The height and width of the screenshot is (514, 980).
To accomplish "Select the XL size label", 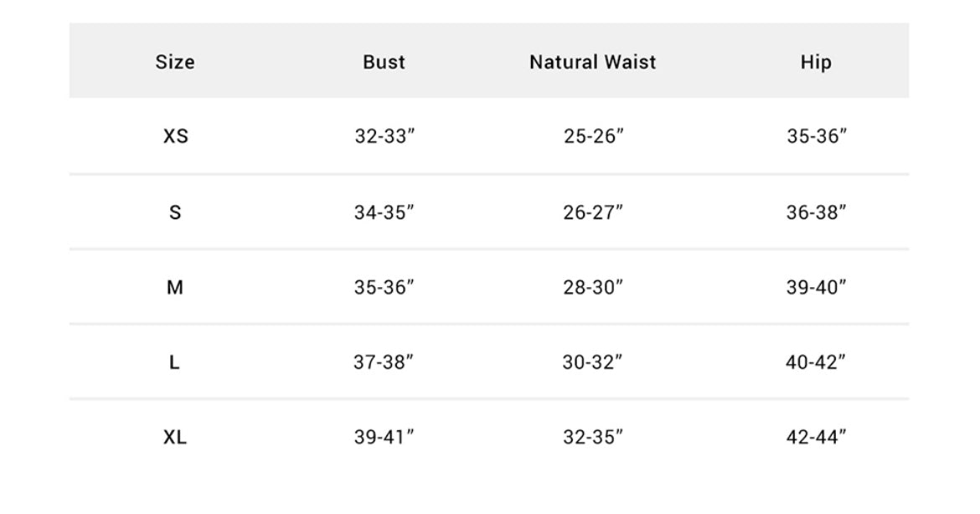I will pos(175,437).
